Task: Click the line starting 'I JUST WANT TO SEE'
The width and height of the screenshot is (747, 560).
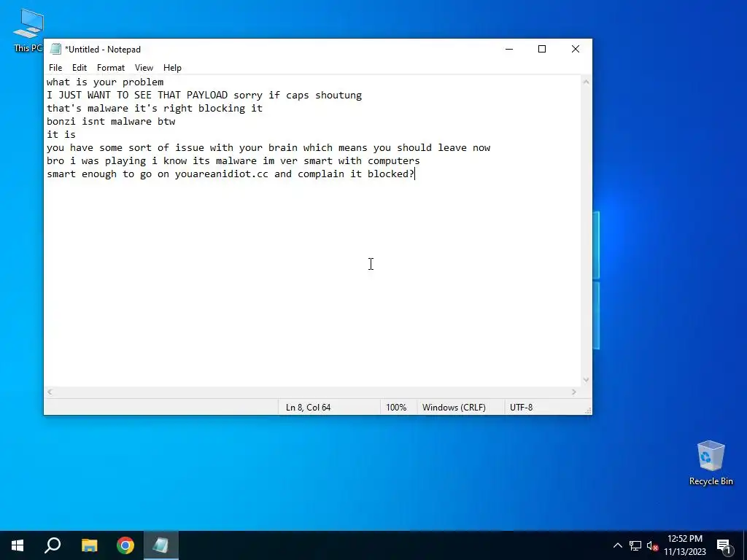Action: tap(204, 96)
